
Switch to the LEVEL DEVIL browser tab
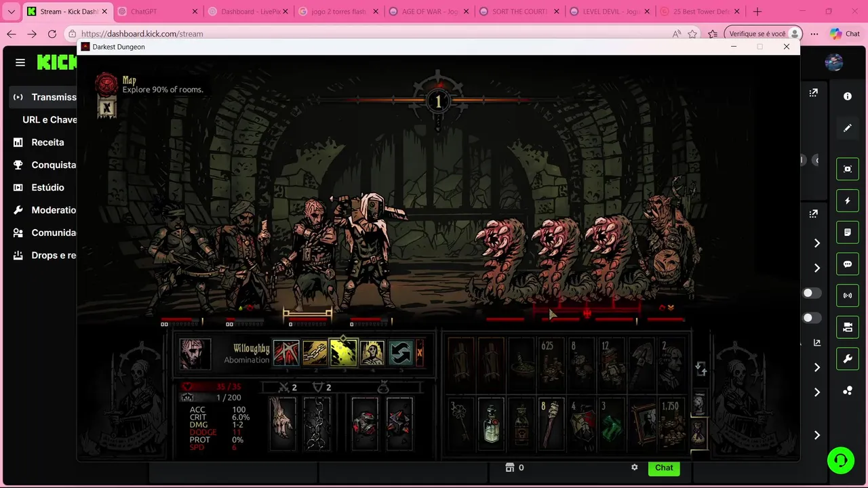609,12
